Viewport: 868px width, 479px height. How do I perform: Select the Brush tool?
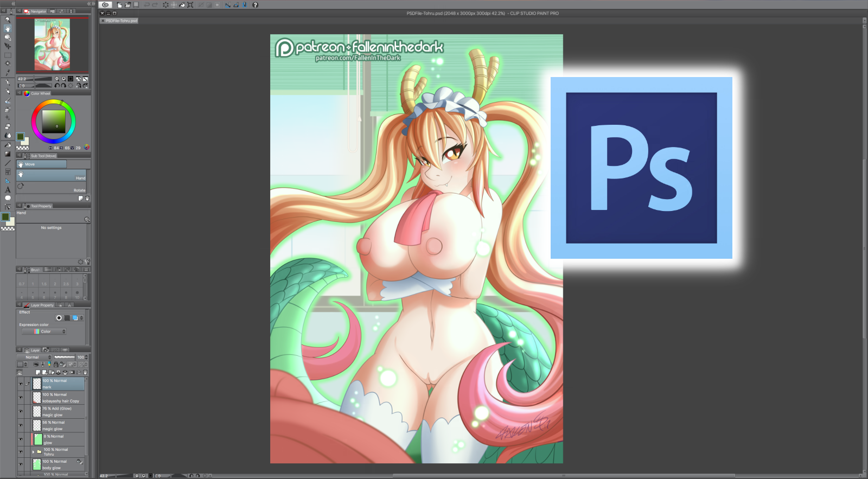point(8,101)
